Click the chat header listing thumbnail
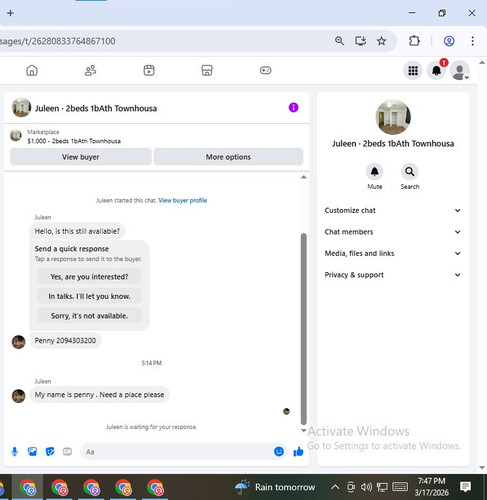 21,107
